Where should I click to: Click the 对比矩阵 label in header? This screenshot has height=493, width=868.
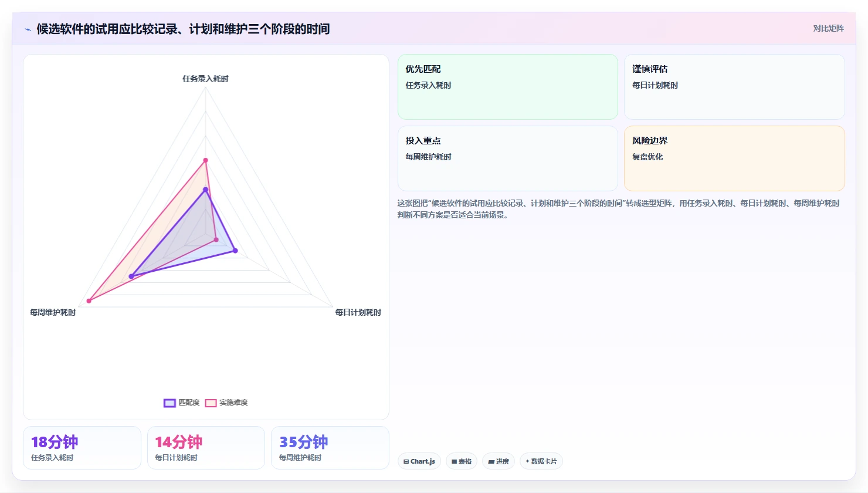(x=828, y=28)
